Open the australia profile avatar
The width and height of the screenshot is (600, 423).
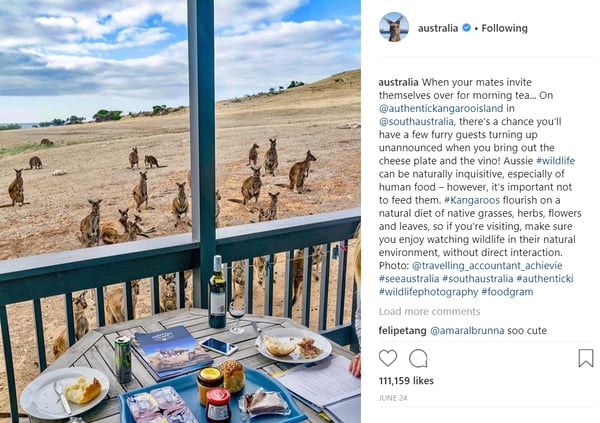pos(394,27)
